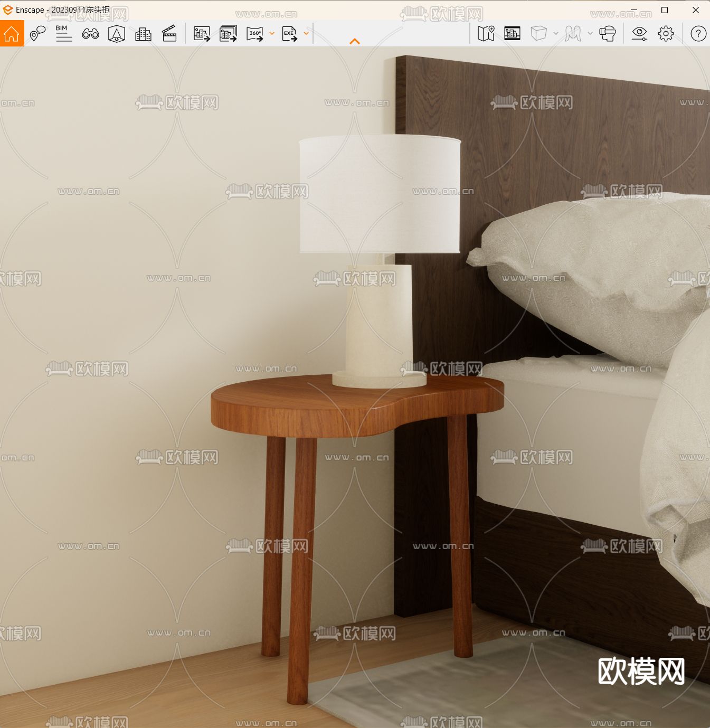This screenshot has height=728, width=710.
Task: Collapse the toolbar with the orange chevron
Action: click(x=355, y=40)
